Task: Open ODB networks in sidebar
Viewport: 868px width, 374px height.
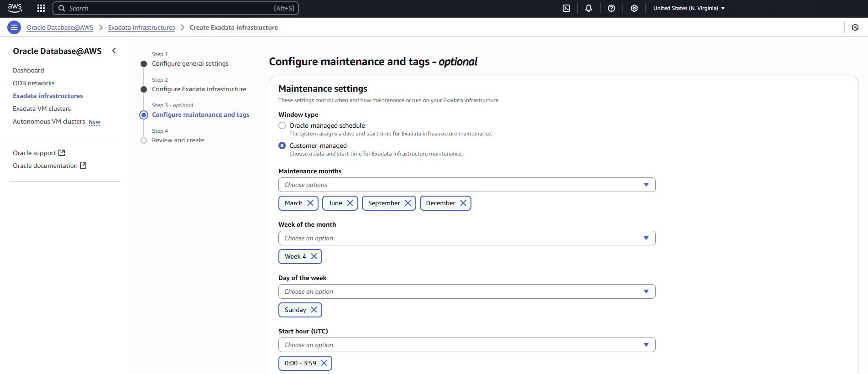Action: (34, 83)
